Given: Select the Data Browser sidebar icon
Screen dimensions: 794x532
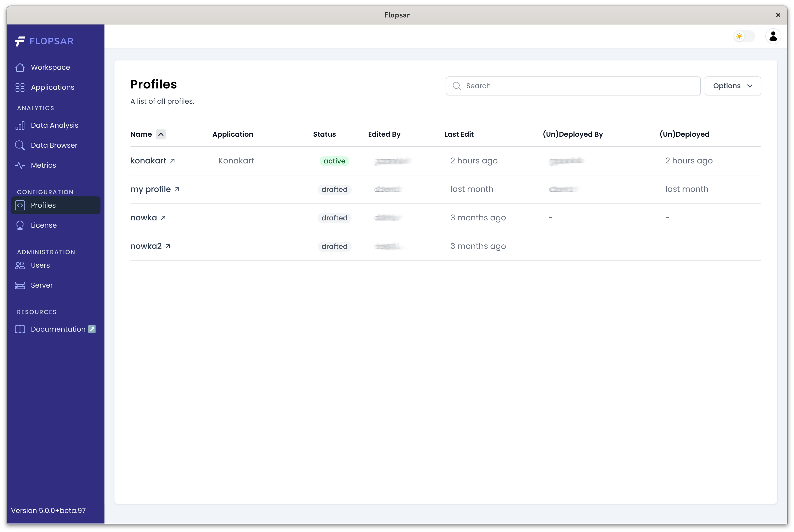Looking at the screenshot, I should [20, 145].
